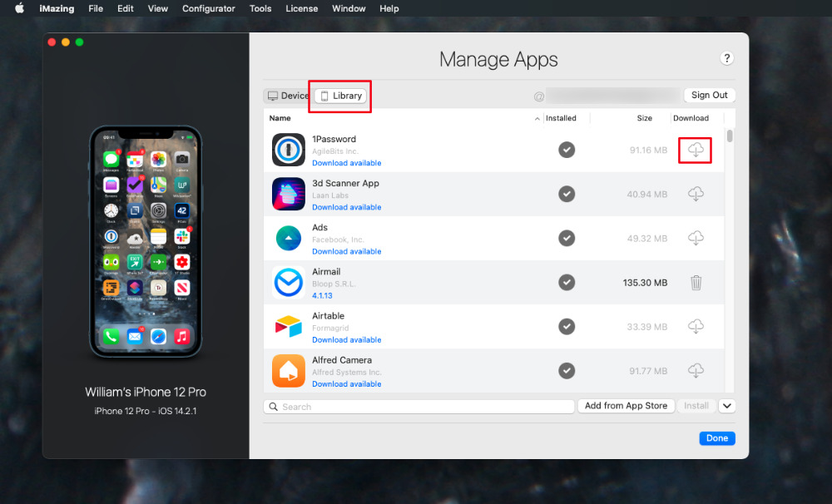Open the iMazing menu
The image size is (832, 504).
point(57,8)
